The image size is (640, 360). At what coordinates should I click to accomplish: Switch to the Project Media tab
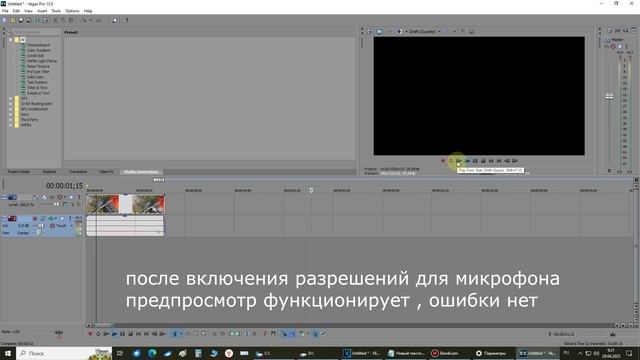[18, 172]
